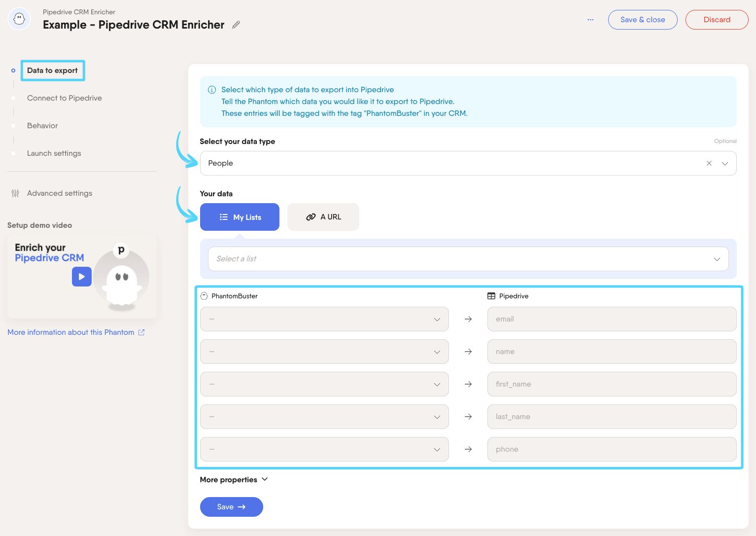Click the Pipedrive 'p' logo in video thumbnail
Viewport: 756px width, 536px height.
pyautogui.click(x=121, y=250)
